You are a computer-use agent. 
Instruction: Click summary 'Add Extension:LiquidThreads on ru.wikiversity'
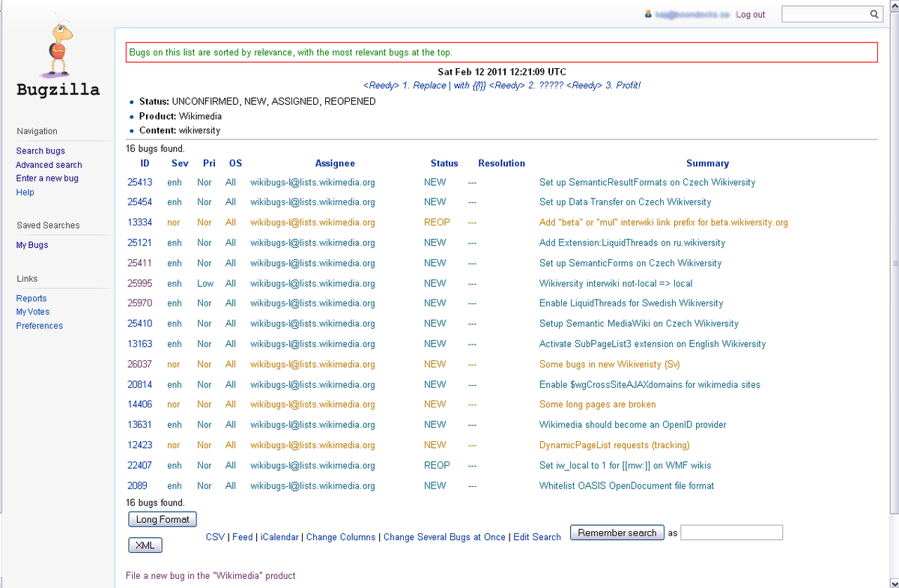click(x=632, y=243)
